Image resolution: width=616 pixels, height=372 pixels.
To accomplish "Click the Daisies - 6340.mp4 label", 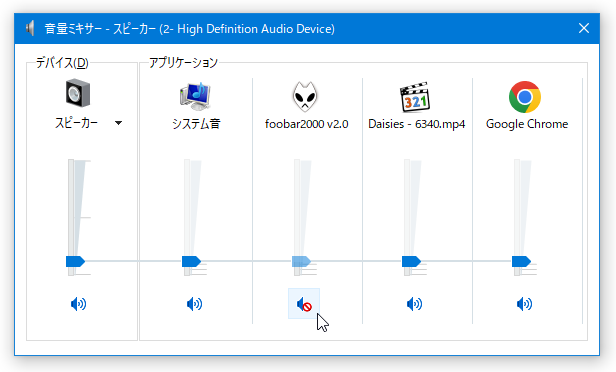I will [416, 124].
